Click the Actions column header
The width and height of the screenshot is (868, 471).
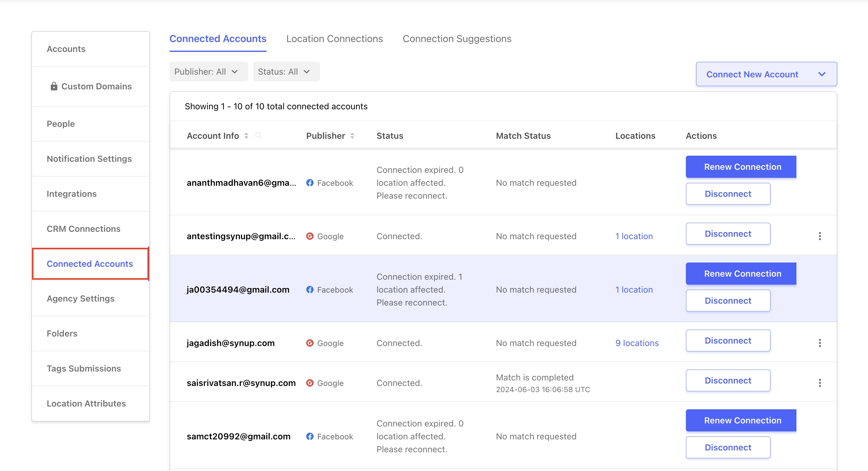tap(701, 136)
